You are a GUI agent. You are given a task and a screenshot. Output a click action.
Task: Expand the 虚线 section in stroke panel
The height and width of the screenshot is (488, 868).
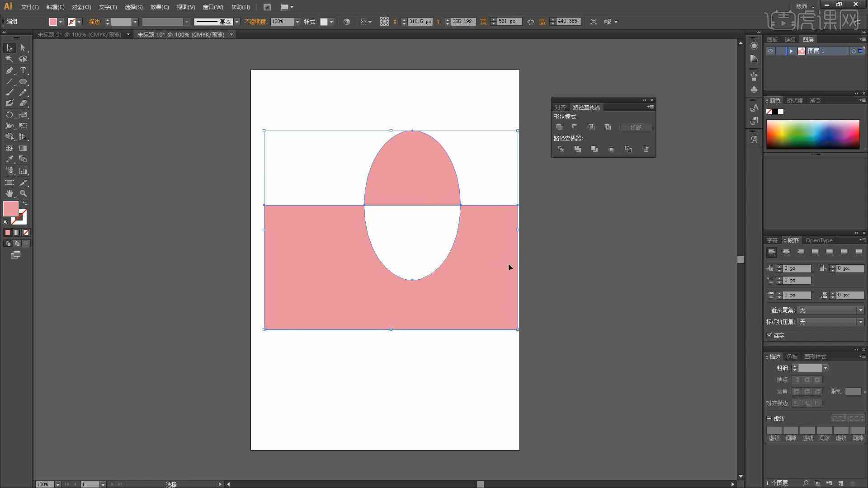(x=769, y=418)
